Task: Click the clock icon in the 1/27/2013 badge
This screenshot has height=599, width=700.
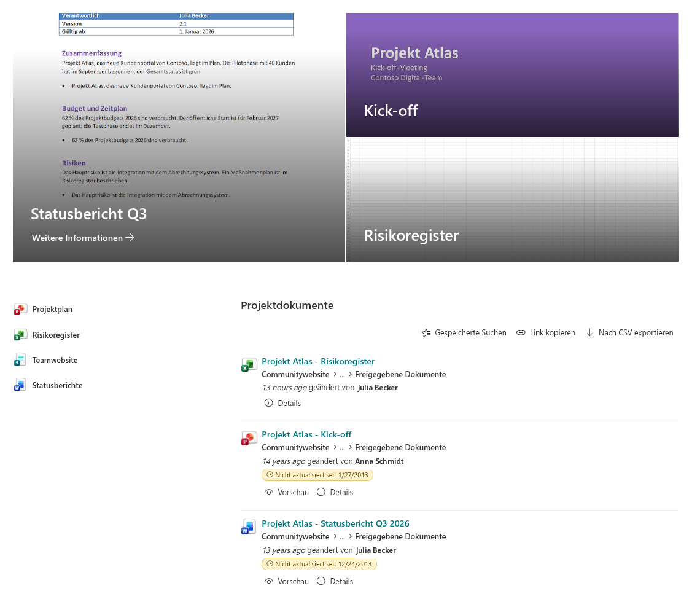Action: tap(270, 475)
